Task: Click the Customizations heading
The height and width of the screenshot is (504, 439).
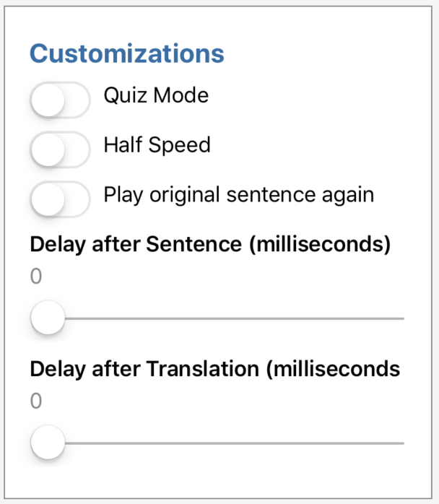Action: tap(127, 53)
